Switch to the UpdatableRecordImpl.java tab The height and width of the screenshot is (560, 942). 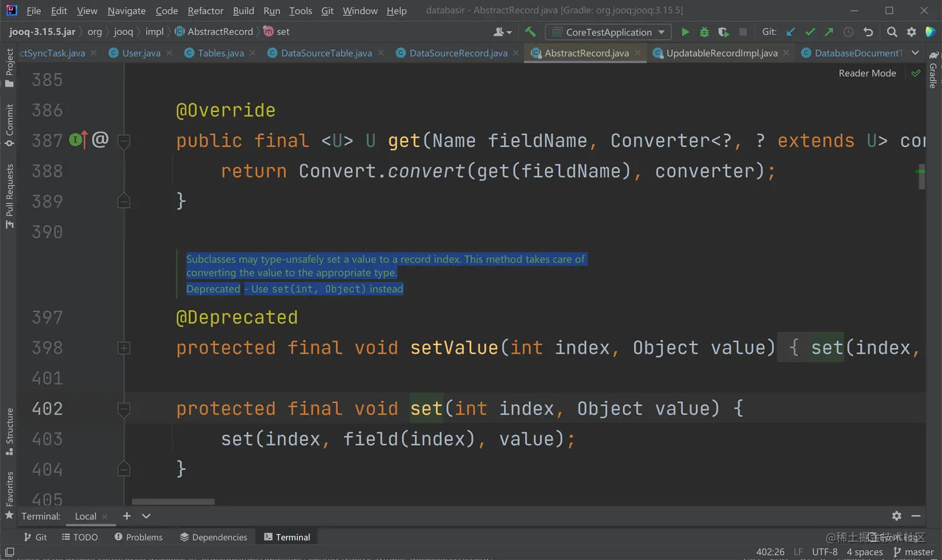721,53
